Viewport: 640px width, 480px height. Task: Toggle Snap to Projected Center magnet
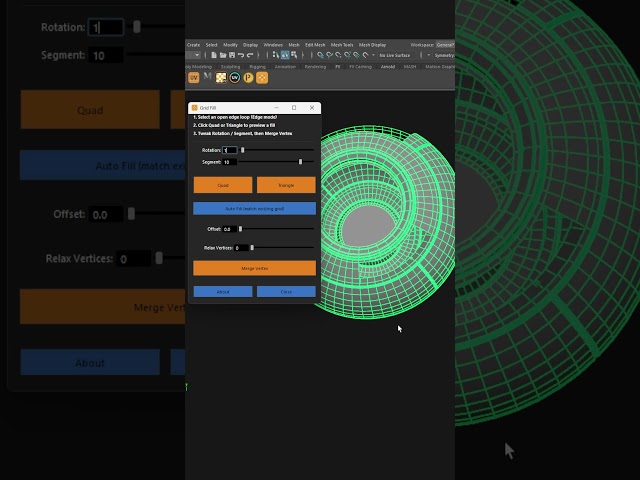pyautogui.click(x=347, y=55)
